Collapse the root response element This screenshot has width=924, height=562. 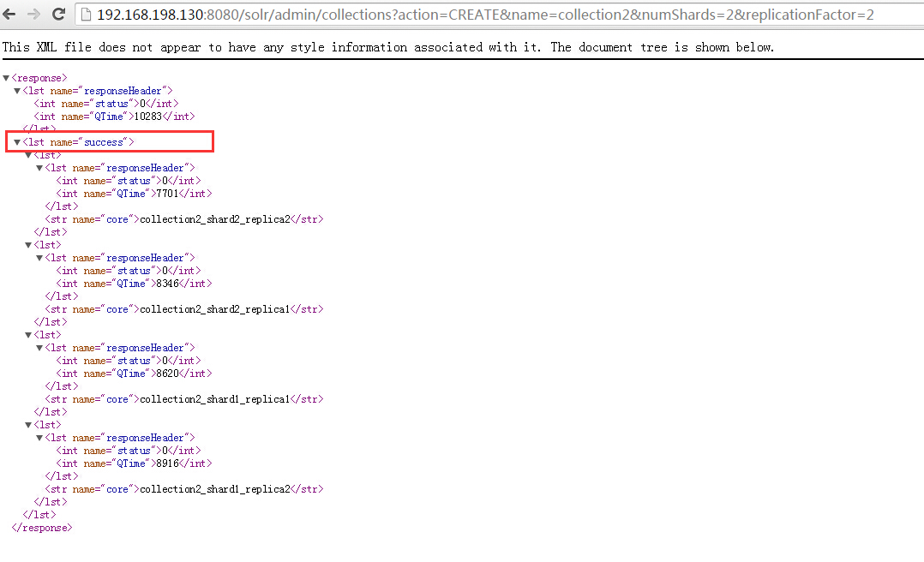click(7, 77)
